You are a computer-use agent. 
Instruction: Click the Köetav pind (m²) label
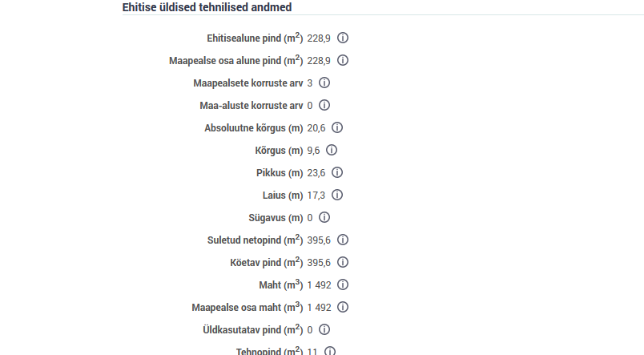click(x=260, y=262)
